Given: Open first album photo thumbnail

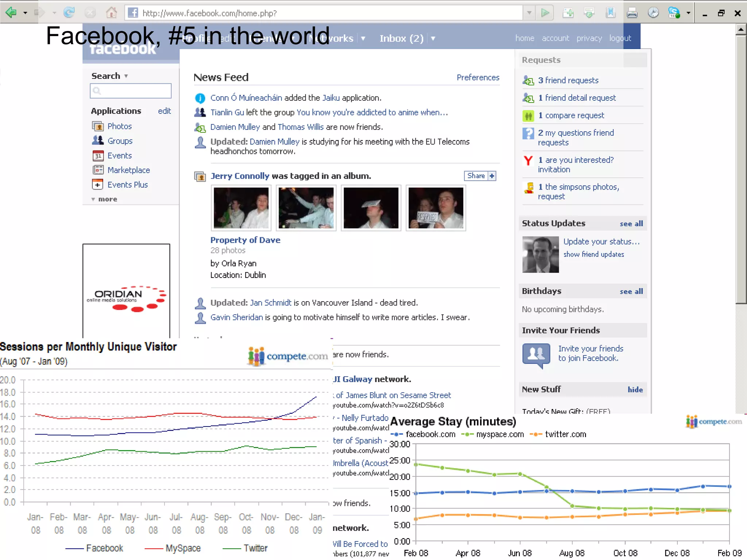Looking at the screenshot, I should coord(241,208).
